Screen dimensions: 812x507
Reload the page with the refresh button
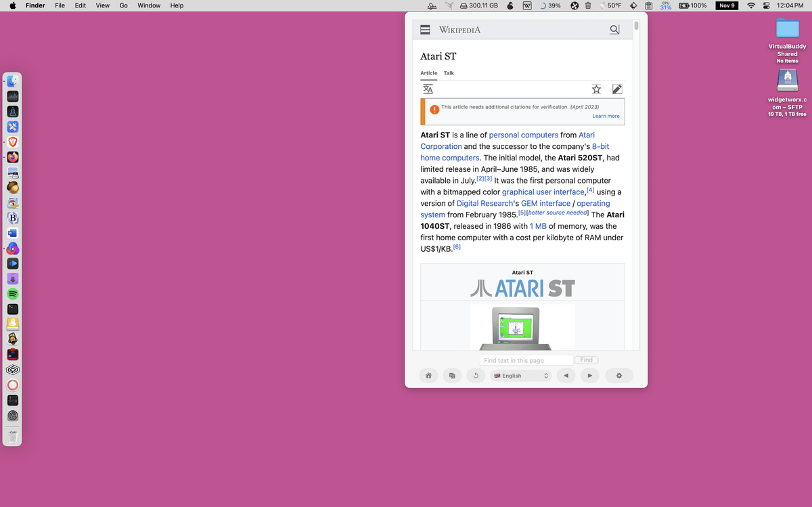476,376
